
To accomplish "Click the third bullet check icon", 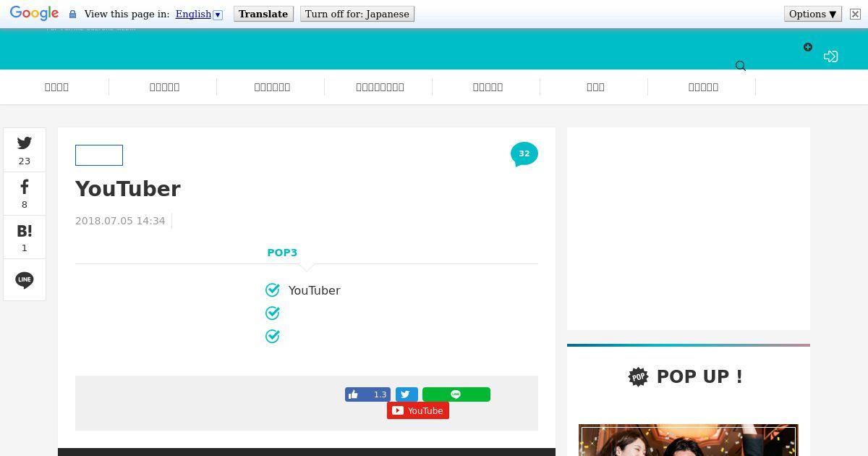I will point(273,336).
